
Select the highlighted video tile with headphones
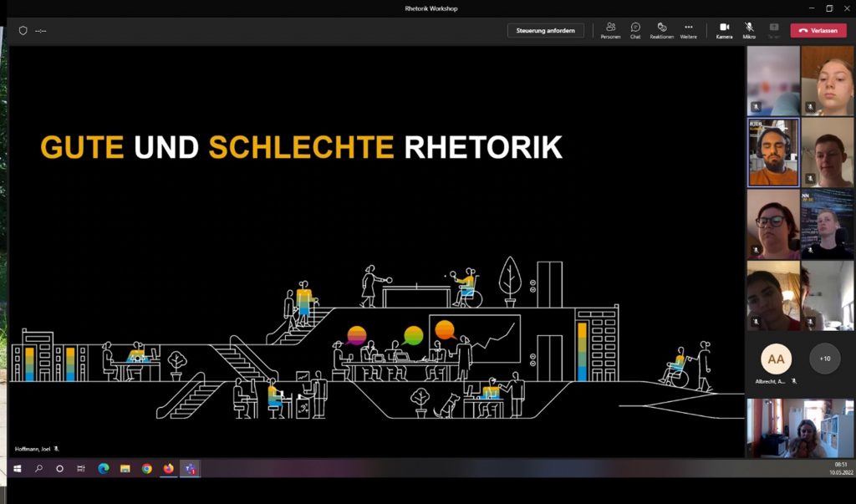(x=773, y=152)
